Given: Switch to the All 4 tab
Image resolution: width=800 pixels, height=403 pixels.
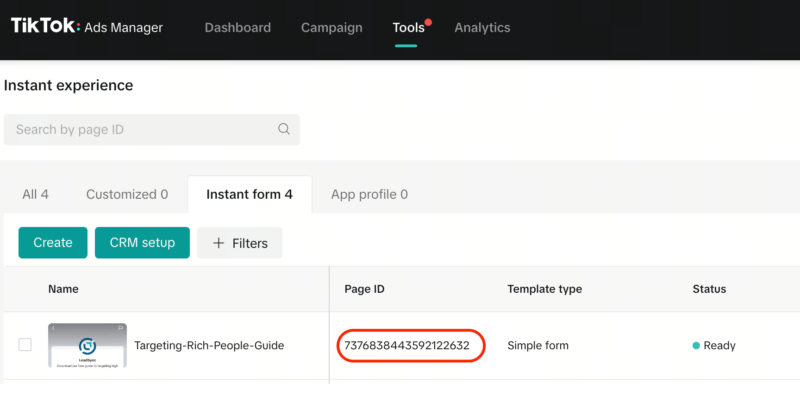Looking at the screenshot, I should point(36,194).
